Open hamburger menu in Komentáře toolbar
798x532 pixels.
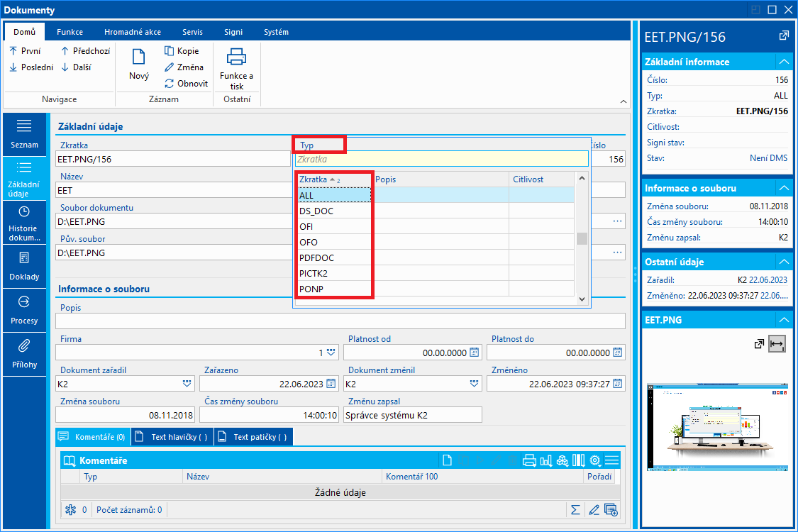tap(611, 461)
